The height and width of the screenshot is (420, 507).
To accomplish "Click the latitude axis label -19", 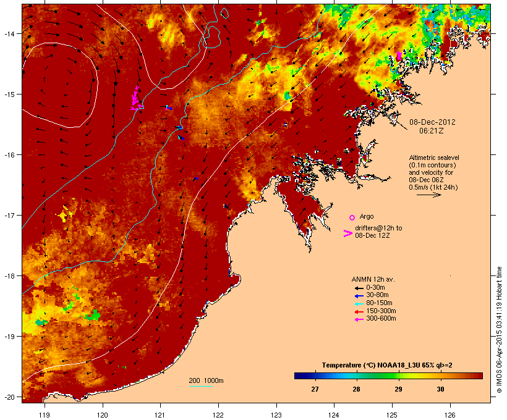I will [9, 337].
